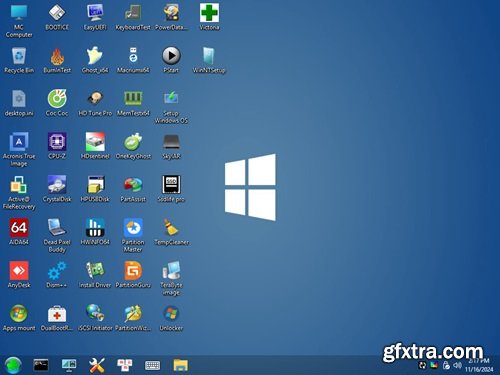
Task: Open the PowerData recovery shortcut
Action: (171, 17)
